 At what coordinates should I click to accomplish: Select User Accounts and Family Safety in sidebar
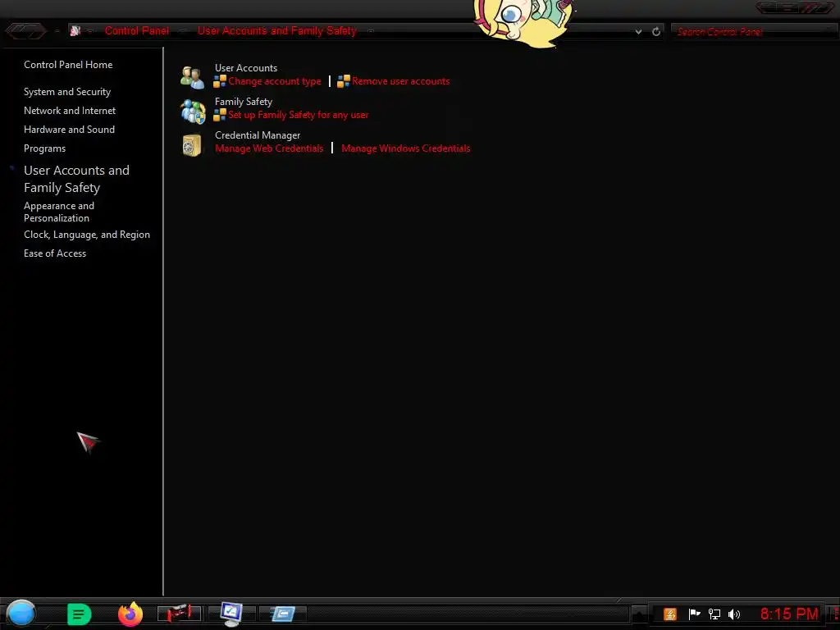point(76,179)
